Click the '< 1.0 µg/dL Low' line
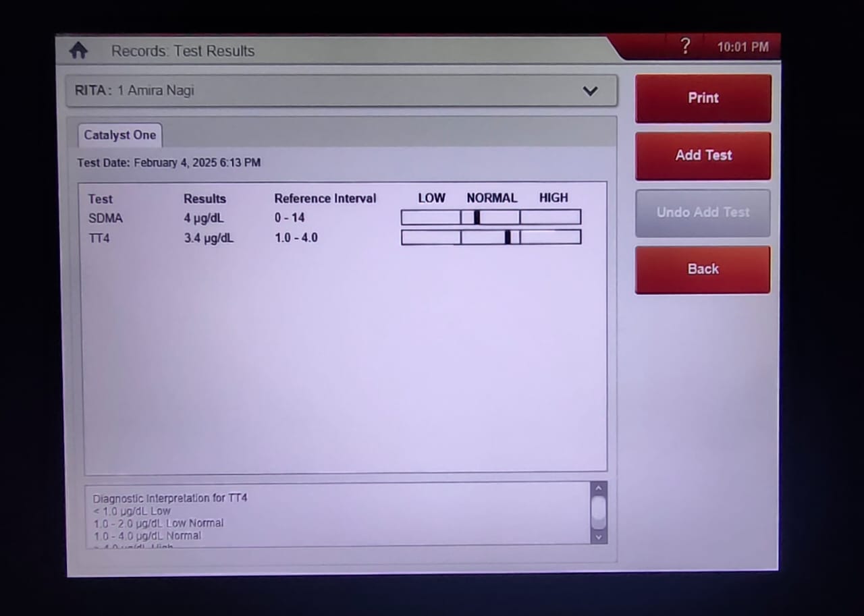 [132, 511]
